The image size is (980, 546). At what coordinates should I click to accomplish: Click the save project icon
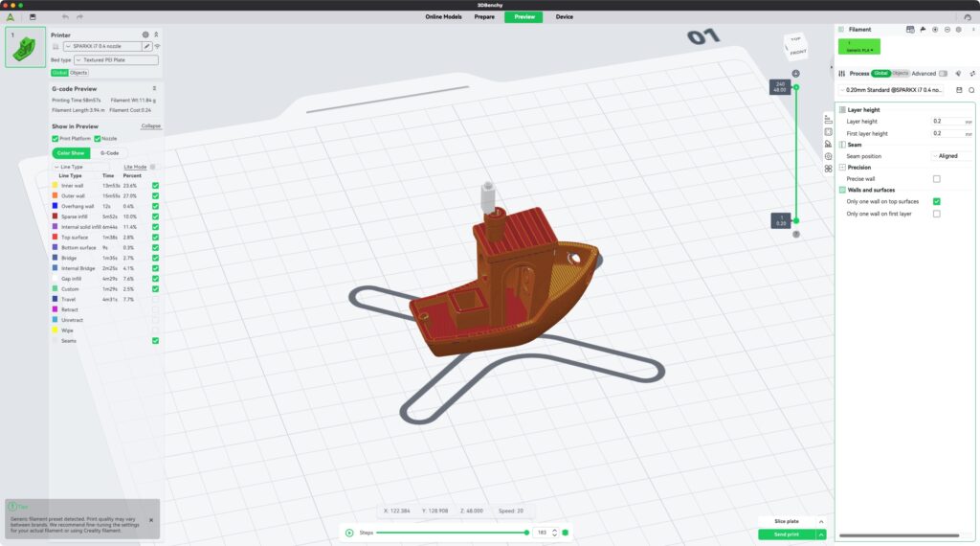coord(33,16)
